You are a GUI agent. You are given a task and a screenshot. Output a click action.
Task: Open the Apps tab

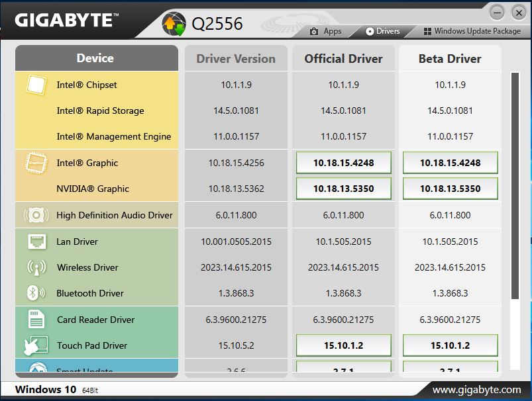pyautogui.click(x=325, y=31)
